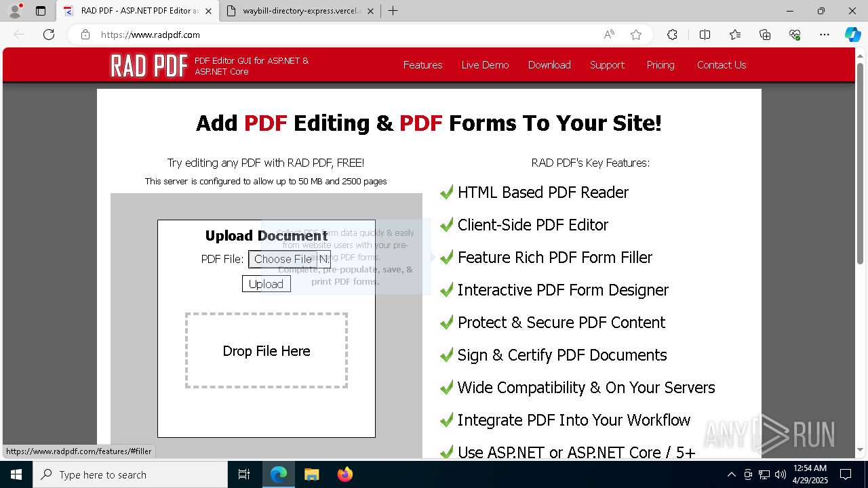Close the waybill-directory-express tab
This screenshot has height=488, width=868.
(x=370, y=11)
